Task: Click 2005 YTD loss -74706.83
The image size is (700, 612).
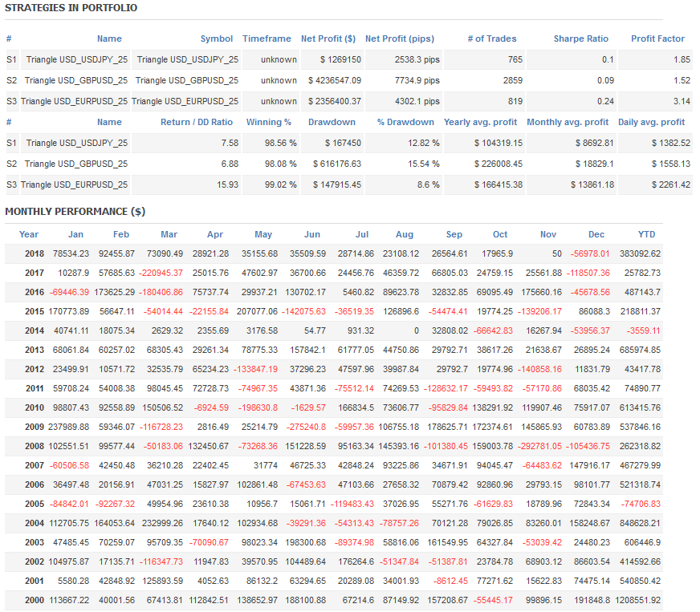Action: 641,504
